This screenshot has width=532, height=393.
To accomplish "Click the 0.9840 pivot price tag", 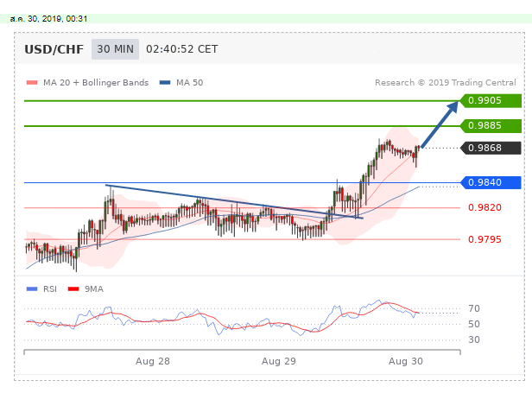I will (491, 182).
